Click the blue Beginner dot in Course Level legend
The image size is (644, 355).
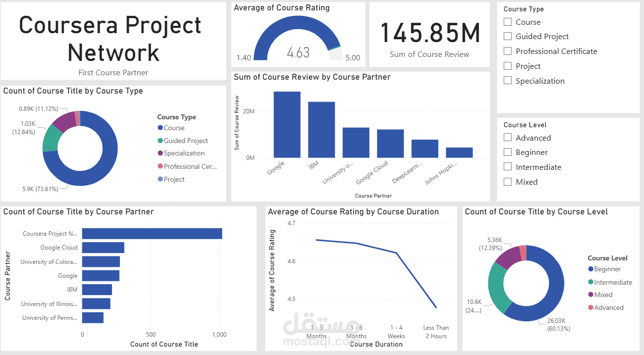tap(590, 269)
